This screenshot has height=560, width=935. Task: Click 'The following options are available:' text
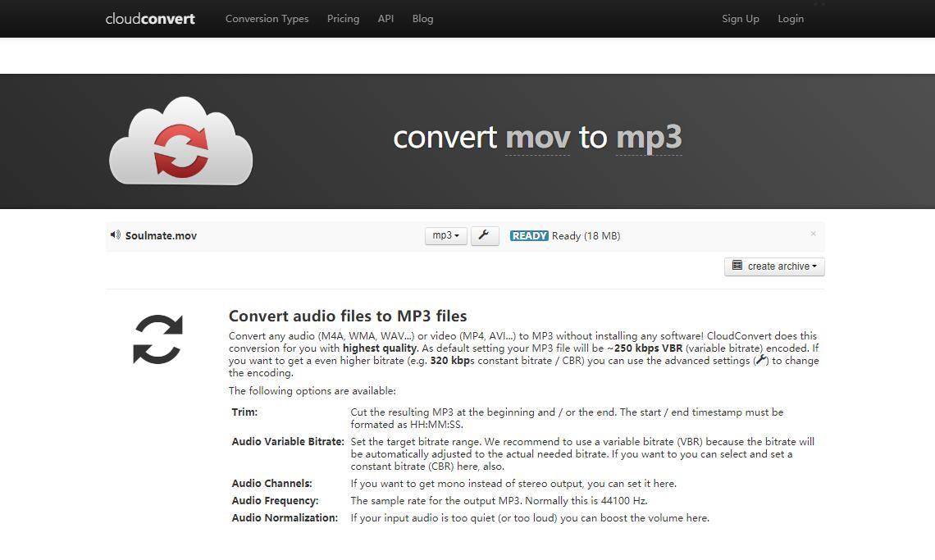coord(312,391)
